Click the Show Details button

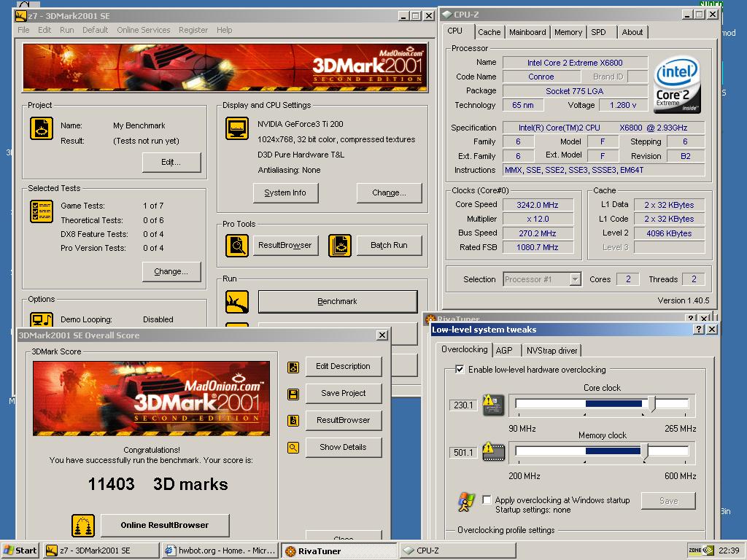[344, 447]
